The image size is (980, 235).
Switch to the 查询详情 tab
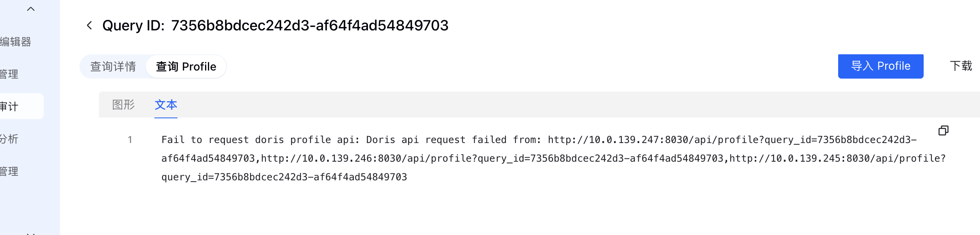[113, 66]
